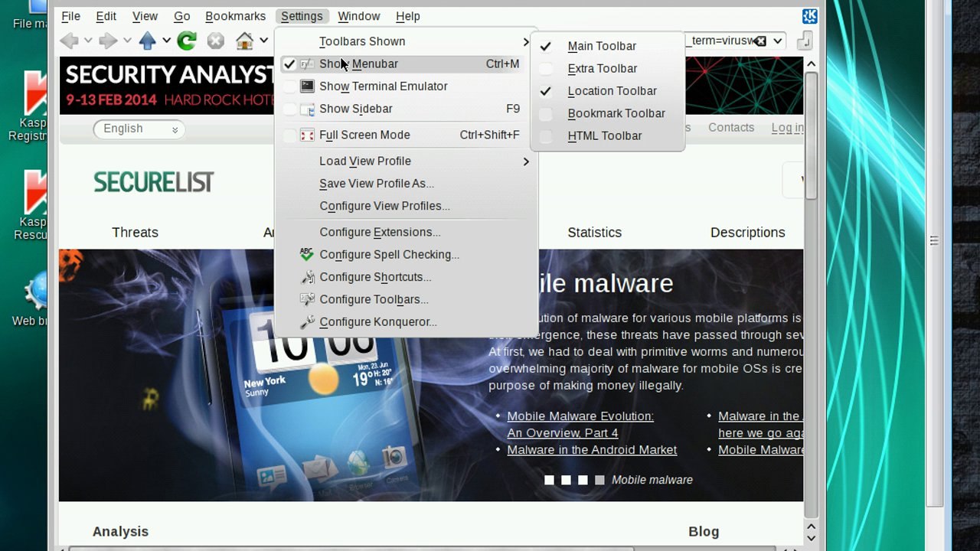Click the KDE logo icon in menubar
This screenshot has width=980, height=551.
tap(810, 16)
